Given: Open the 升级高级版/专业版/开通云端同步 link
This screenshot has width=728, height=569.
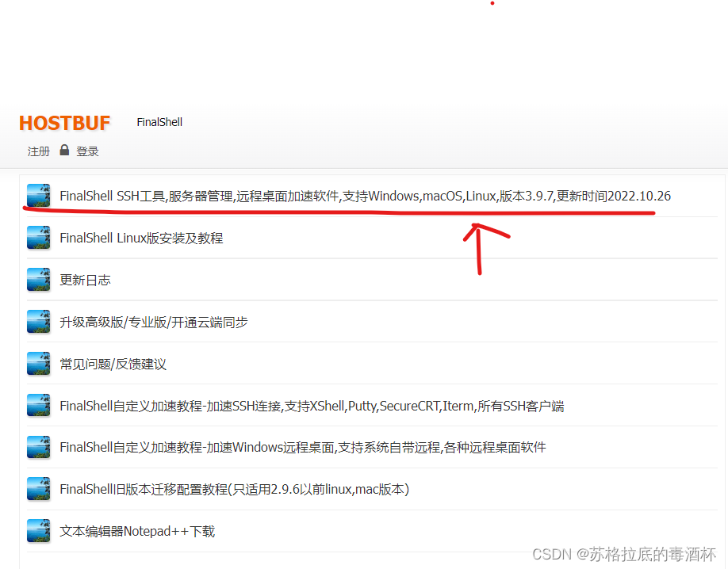Looking at the screenshot, I should point(155,322).
